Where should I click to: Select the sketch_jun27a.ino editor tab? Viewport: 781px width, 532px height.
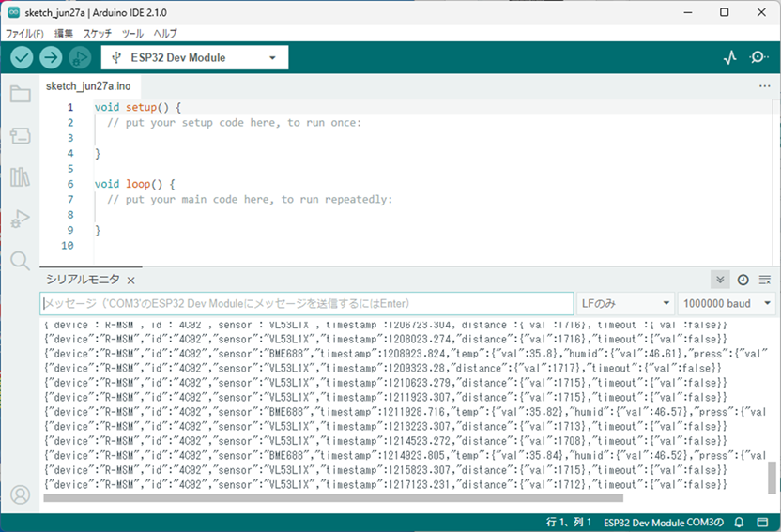88,85
